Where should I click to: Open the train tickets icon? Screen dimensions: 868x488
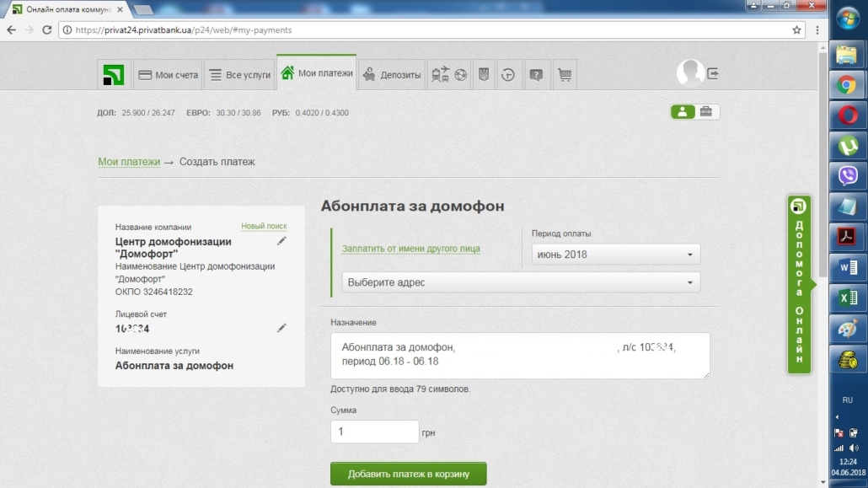440,74
